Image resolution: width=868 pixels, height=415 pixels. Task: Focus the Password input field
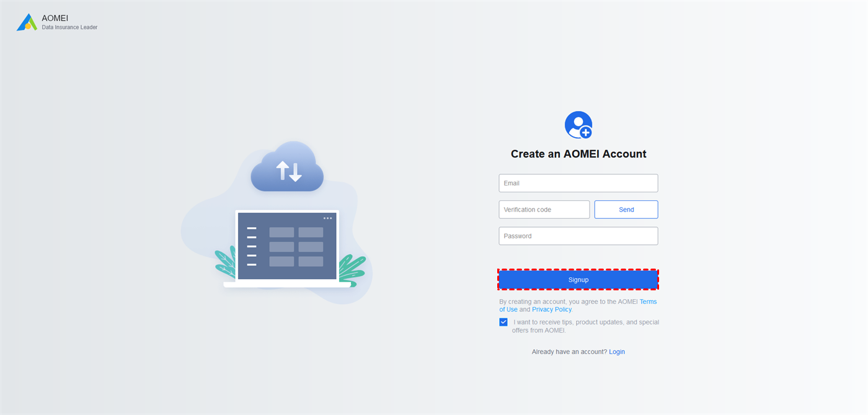click(578, 236)
